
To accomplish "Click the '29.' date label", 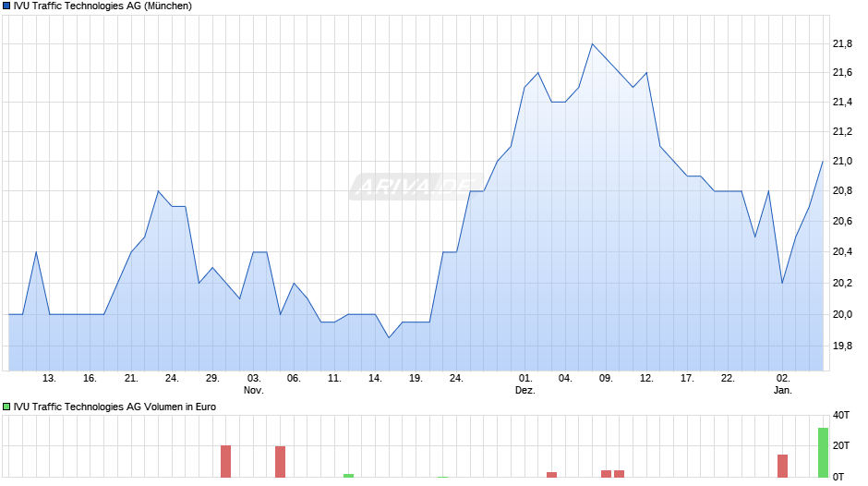I will click(212, 379).
